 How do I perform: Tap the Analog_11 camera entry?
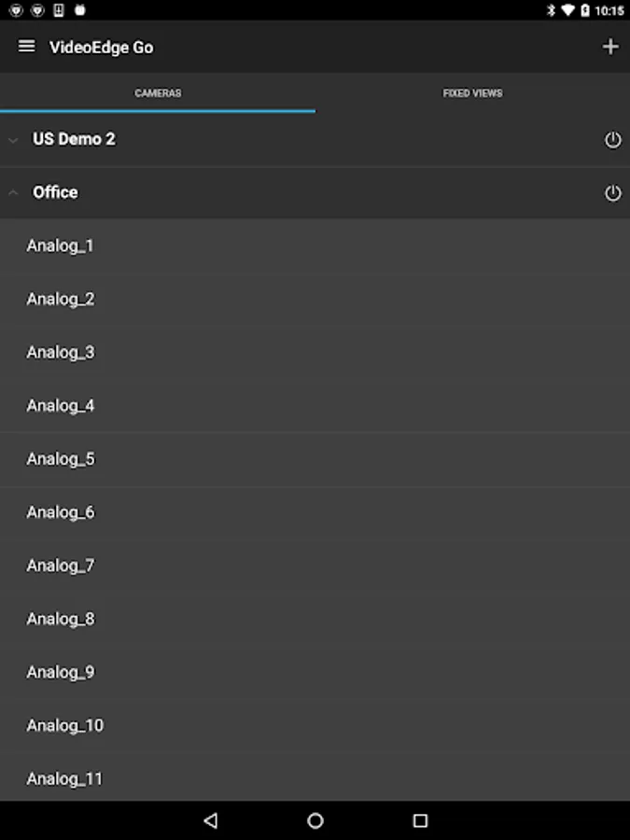pos(64,778)
